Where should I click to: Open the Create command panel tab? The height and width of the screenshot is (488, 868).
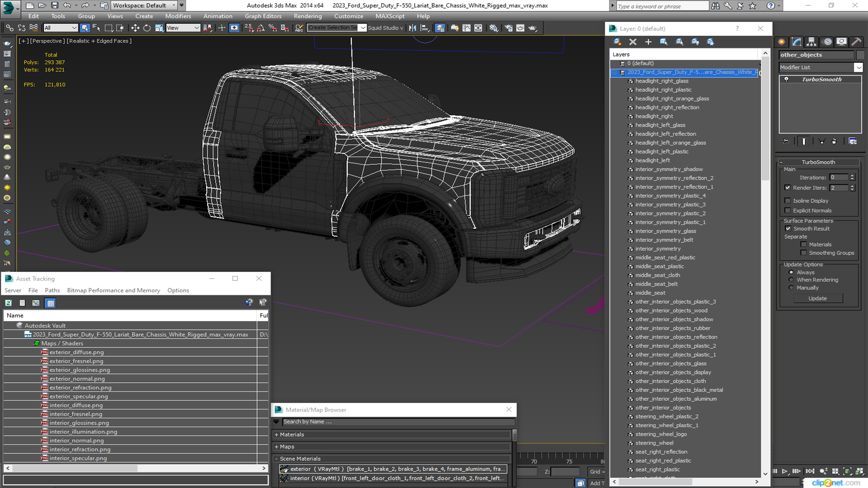(782, 42)
